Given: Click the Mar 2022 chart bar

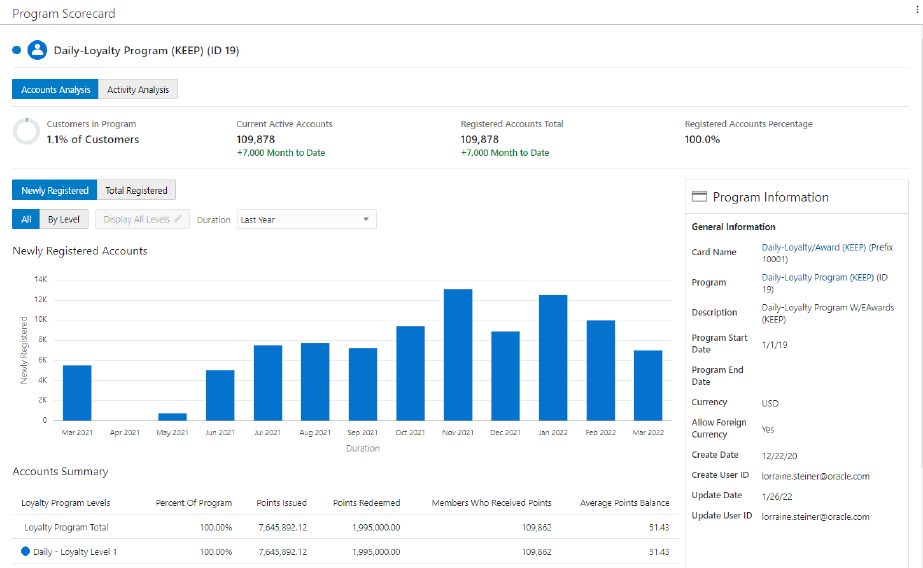Looking at the screenshot, I should click(x=648, y=386).
